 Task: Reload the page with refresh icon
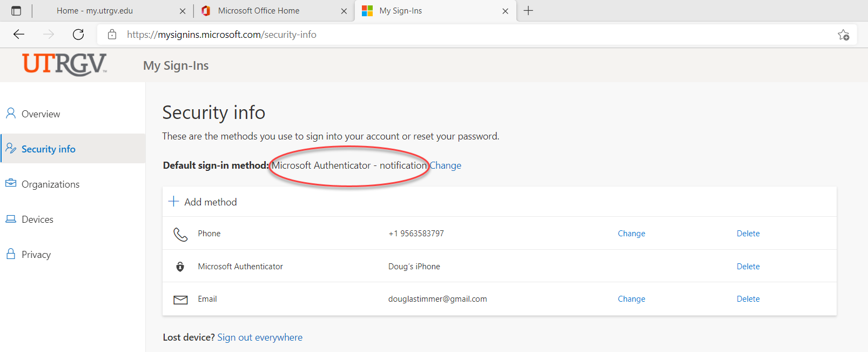(78, 35)
